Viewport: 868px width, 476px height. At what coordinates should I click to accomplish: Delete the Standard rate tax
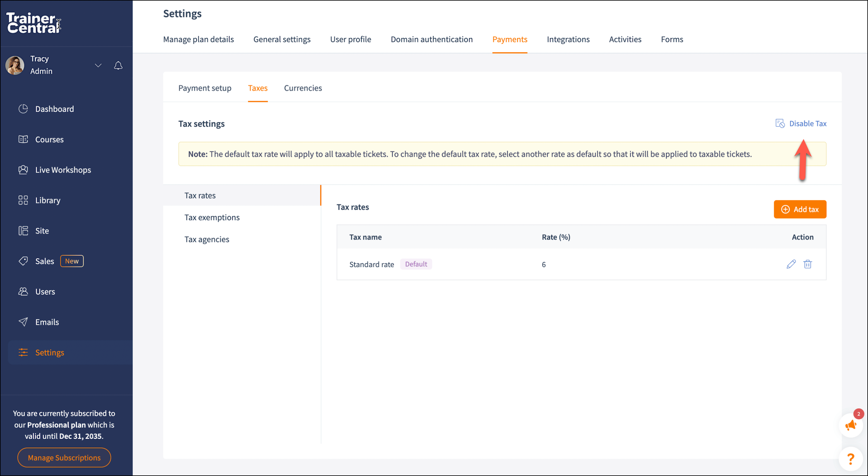click(807, 264)
